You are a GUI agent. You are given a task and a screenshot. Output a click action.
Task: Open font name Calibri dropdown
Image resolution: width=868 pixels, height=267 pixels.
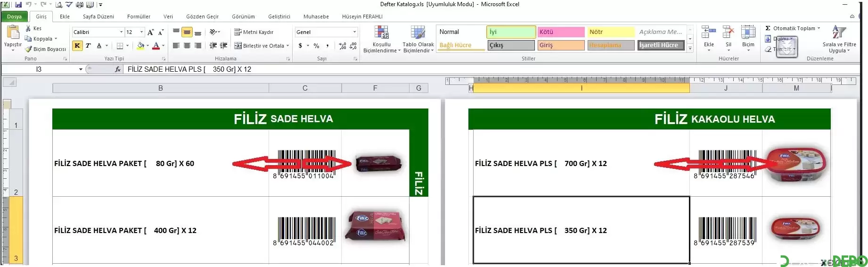click(121, 32)
